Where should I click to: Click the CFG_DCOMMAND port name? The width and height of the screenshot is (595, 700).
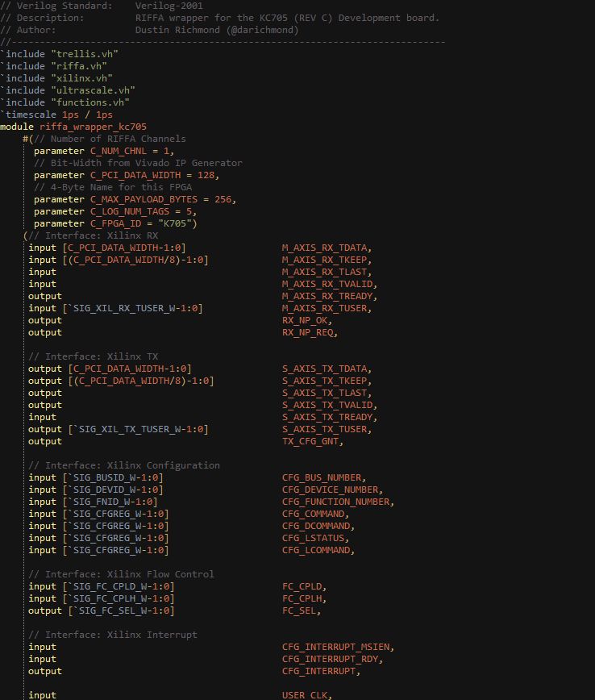point(318,526)
